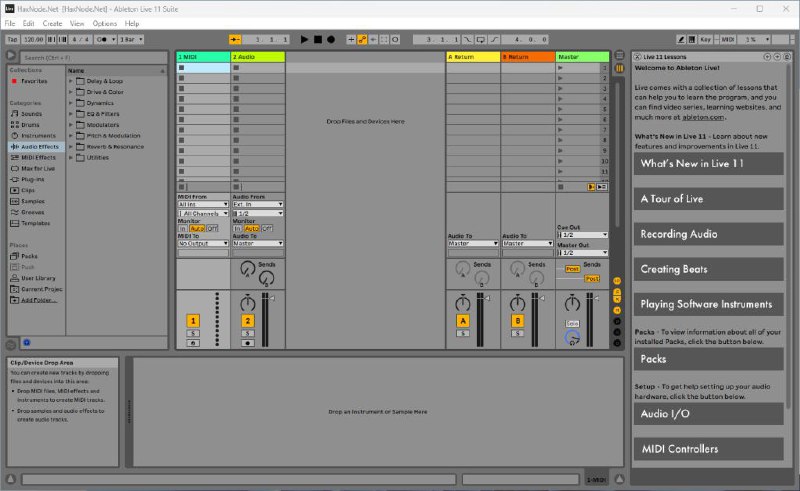
Task: Select Sounds in browser categories
Action: click(32, 114)
